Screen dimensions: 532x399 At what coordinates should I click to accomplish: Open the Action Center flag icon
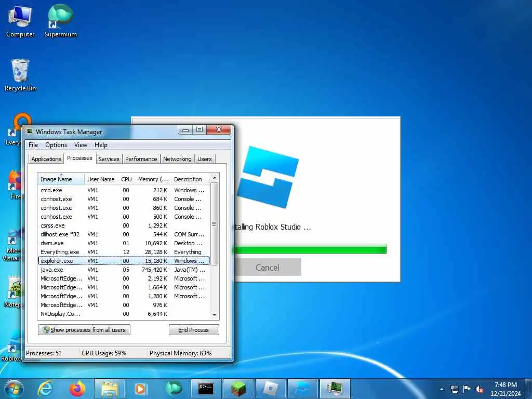[467, 389]
